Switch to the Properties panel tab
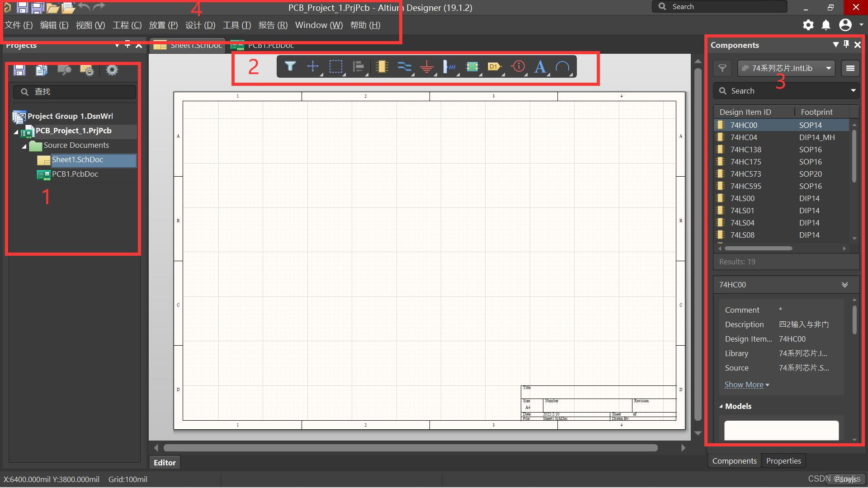Viewport: 868px width, 488px height. (783, 461)
